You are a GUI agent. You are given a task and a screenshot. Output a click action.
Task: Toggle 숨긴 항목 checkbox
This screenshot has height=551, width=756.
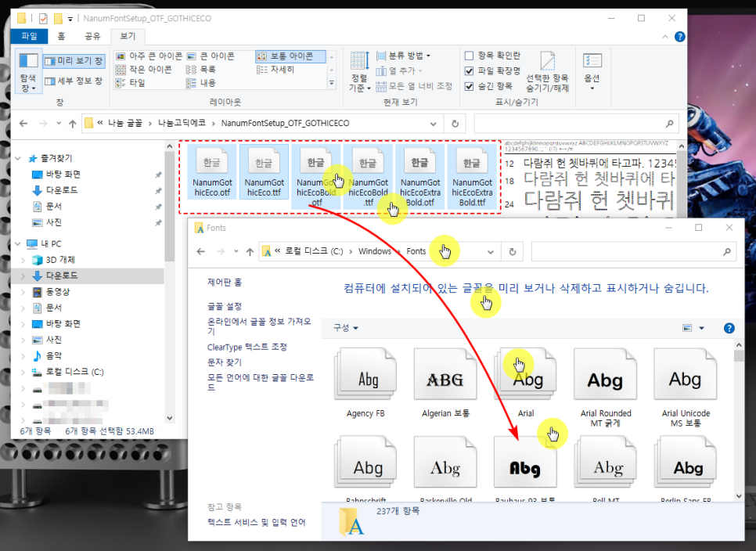pyautogui.click(x=469, y=86)
